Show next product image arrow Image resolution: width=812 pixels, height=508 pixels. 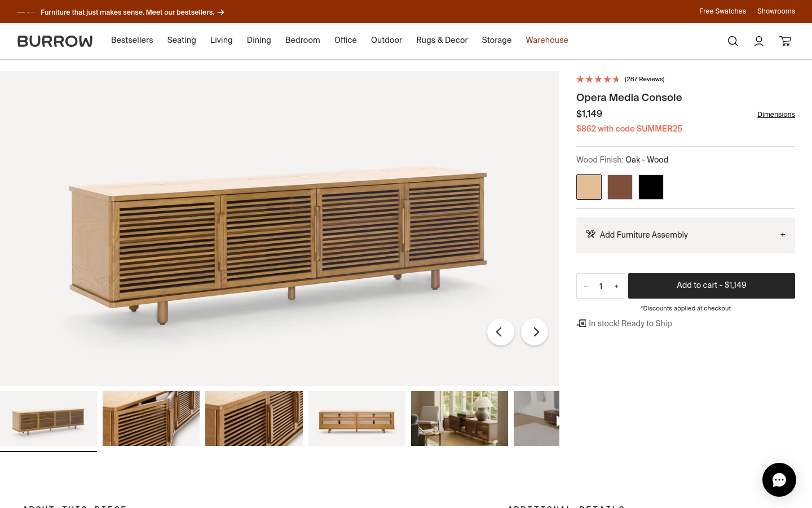point(535,332)
